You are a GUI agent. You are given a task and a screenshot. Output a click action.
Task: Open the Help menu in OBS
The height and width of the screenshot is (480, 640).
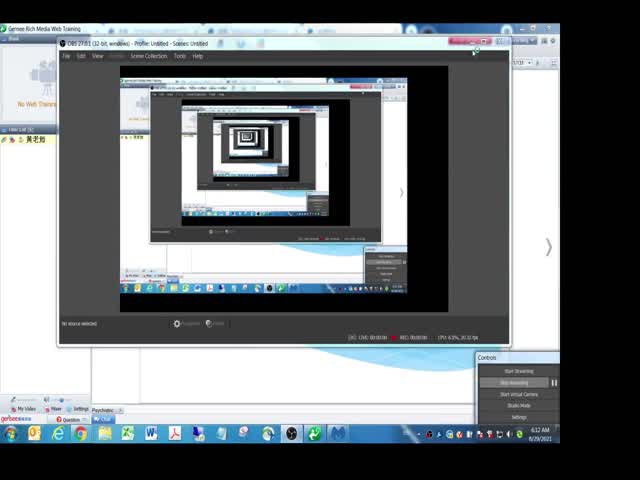click(198, 56)
